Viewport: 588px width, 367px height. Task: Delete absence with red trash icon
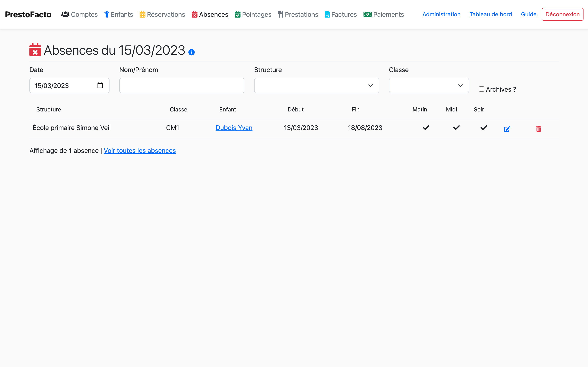tap(538, 129)
